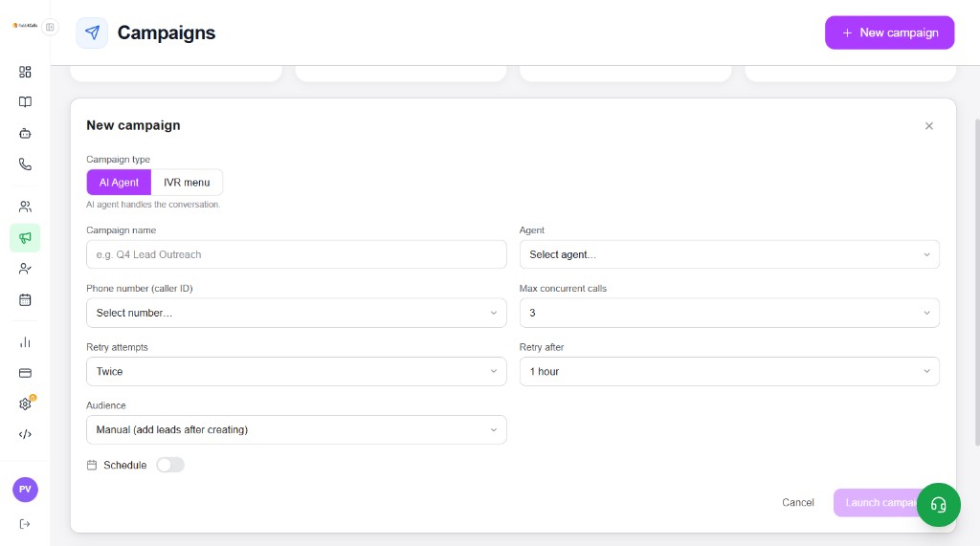Viewport: 980px width, 546px height.
Task: Click the Campaign name input field
Action: click(x=297, y=255)
